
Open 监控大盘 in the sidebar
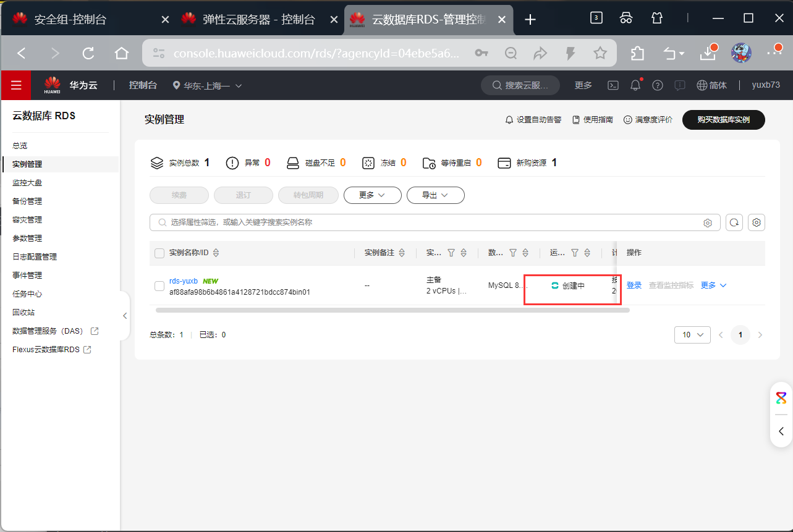pyautogui.click(x=27, y=182)
